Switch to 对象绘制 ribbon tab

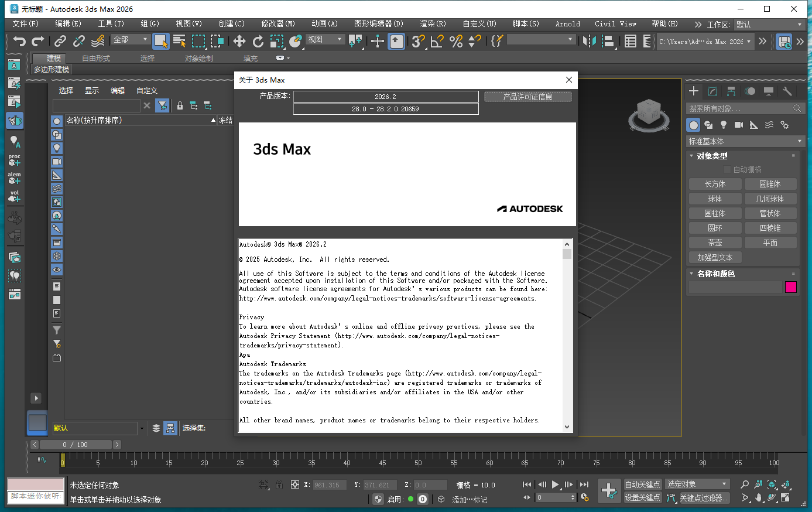199,58
